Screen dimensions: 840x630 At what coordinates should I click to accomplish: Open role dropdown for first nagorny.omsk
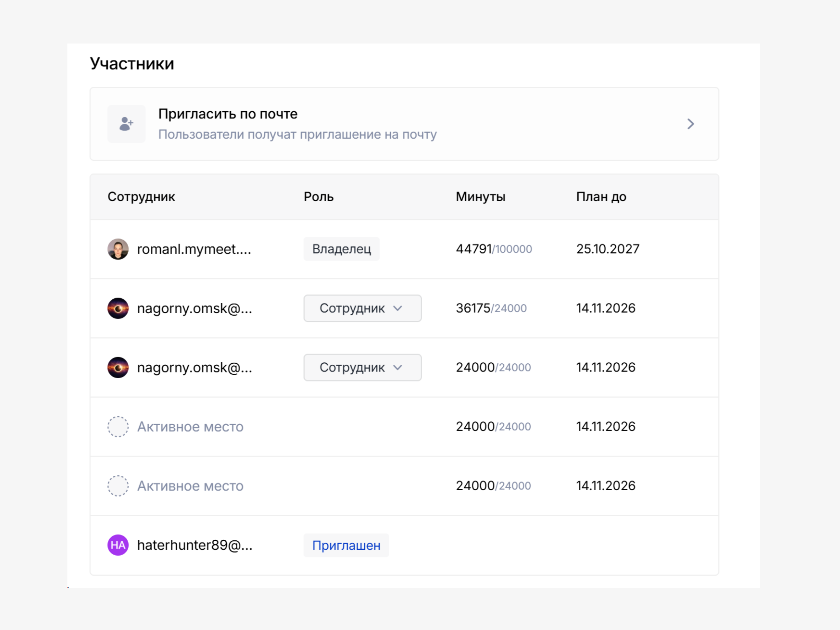pos(362,308)
